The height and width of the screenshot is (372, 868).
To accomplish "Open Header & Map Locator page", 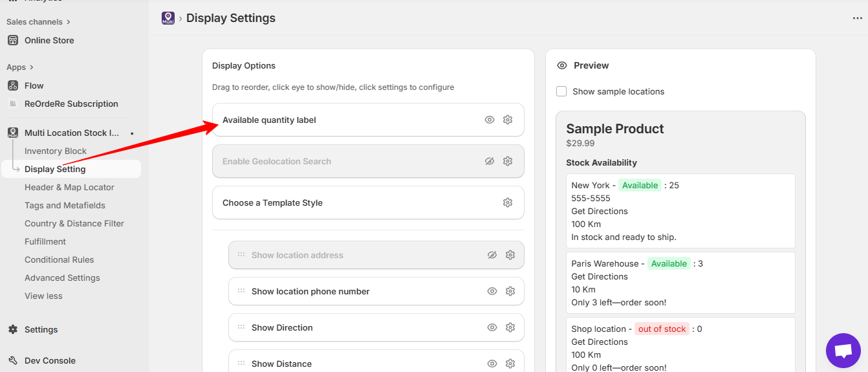I will (x=69, y=187).
